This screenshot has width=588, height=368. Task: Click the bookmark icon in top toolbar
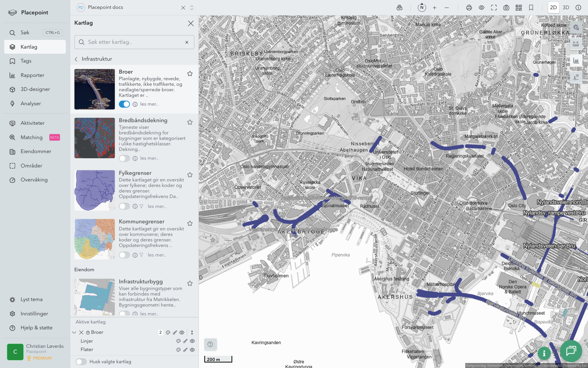(531, 8)
